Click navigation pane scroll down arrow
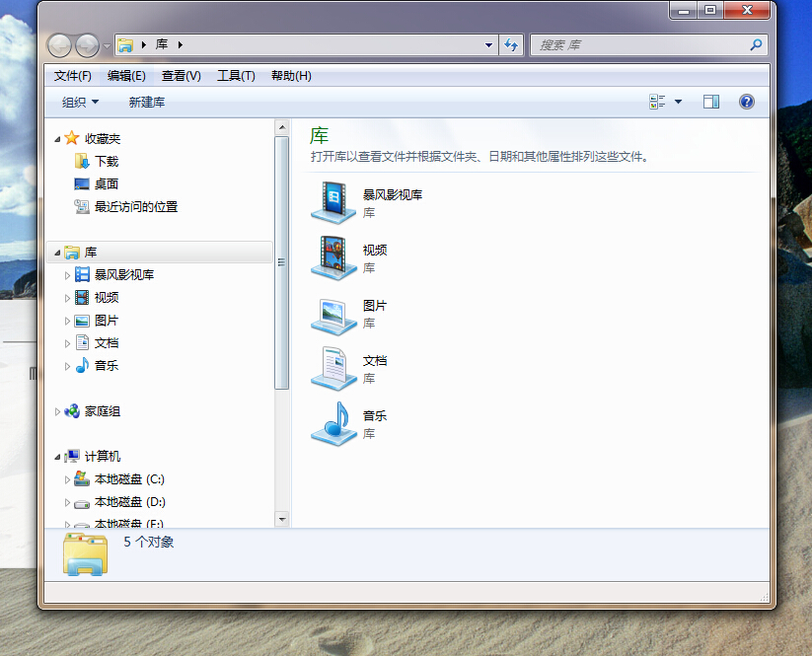The image size is (812, 656). pos(282,519)
